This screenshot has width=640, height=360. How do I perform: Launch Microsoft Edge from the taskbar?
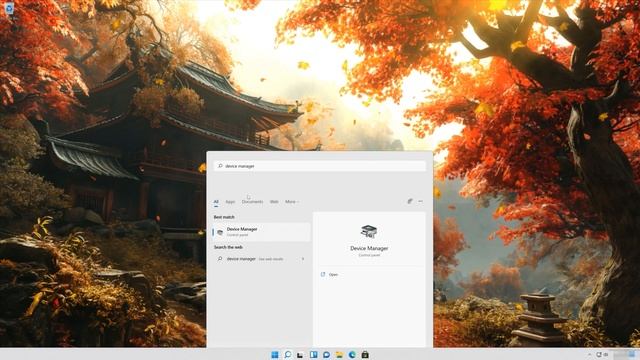(x=352, y=354)
